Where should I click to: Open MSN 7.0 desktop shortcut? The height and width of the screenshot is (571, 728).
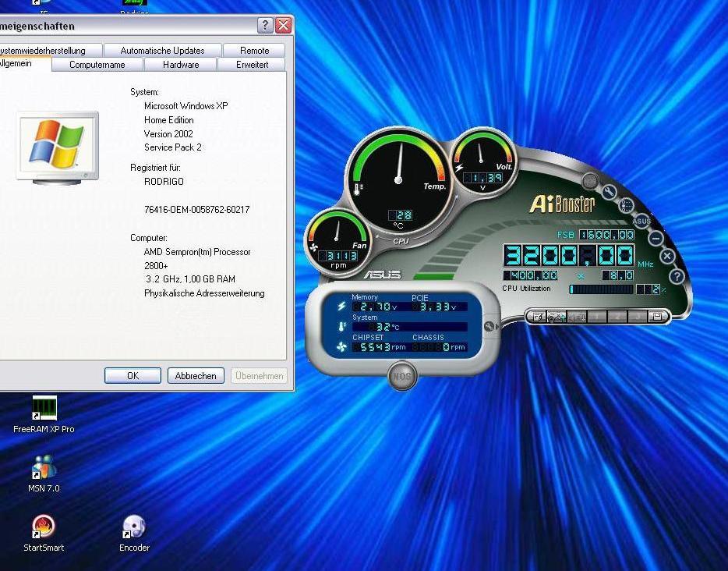pyautogui.click(x=44, y=474)
